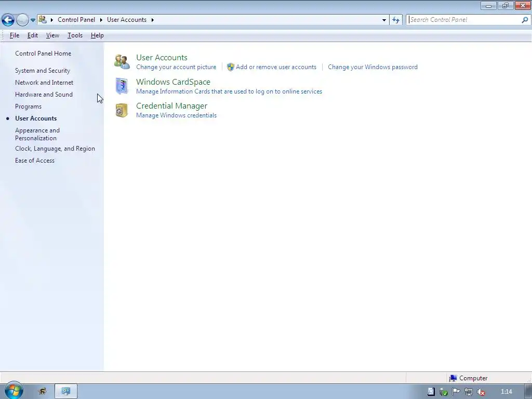This screenshot has width=532, height=399.
Task: Open the Tools menu
Action: pyautogui.click(x=75, y=35)
